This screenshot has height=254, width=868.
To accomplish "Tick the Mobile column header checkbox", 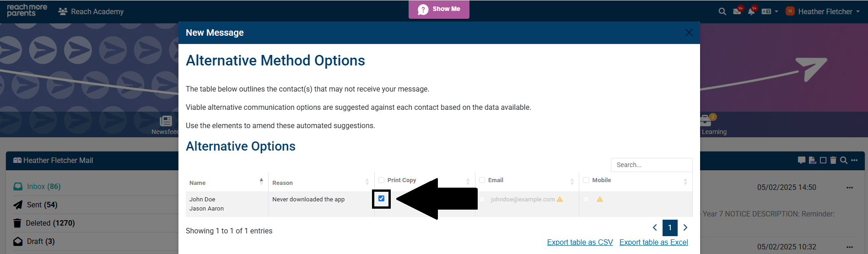I will 586,180.
